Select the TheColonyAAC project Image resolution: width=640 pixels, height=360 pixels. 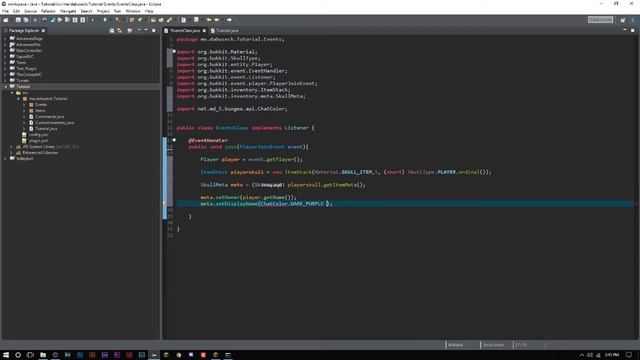click(29, 75)
